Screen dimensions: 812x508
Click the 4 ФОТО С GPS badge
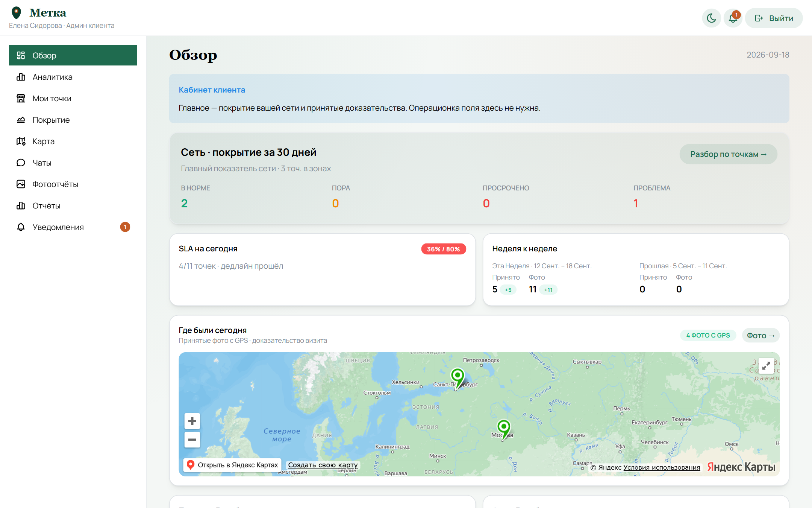click(x=708, y=335)
